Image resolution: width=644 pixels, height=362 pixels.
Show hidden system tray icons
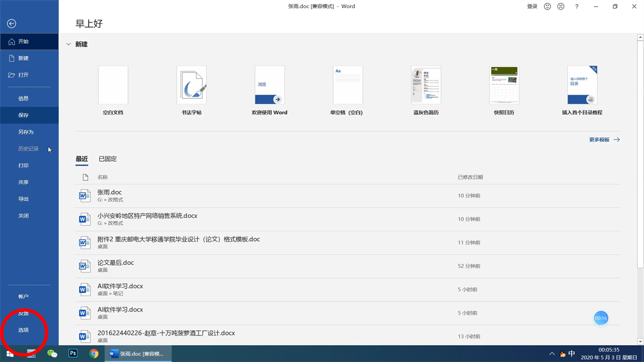click(x=552, y=354)
